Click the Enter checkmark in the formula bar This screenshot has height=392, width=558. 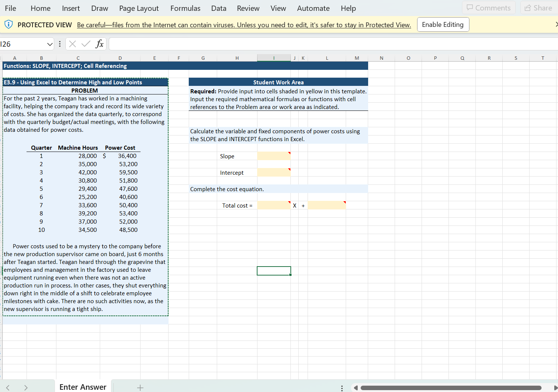click(85, 44)
